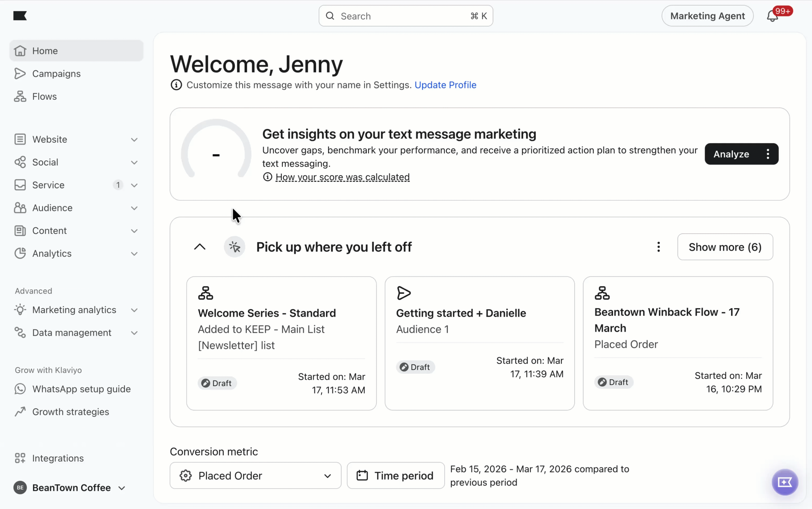Collapse the Pick up where you left off section
The width and height of the screenshot is (812, 509).
[x=200, y=247]
